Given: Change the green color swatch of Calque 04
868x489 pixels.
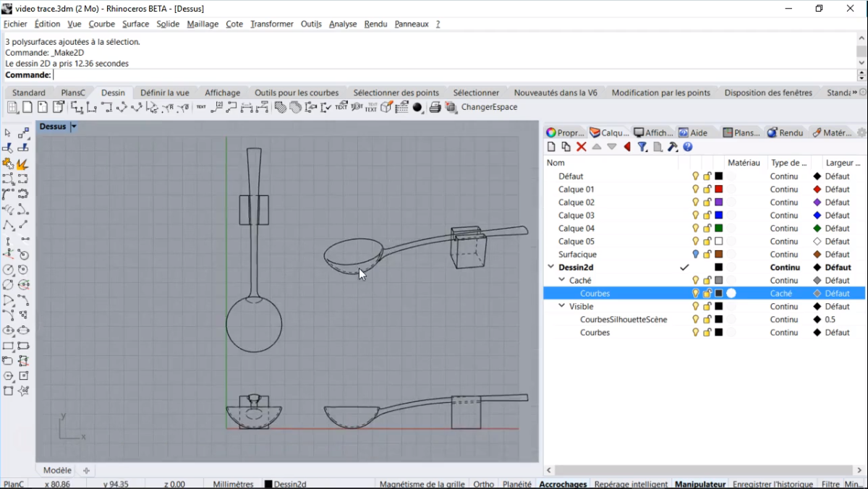Looking at the screenshot, I should pyautogui.click(x=719, y=229).
